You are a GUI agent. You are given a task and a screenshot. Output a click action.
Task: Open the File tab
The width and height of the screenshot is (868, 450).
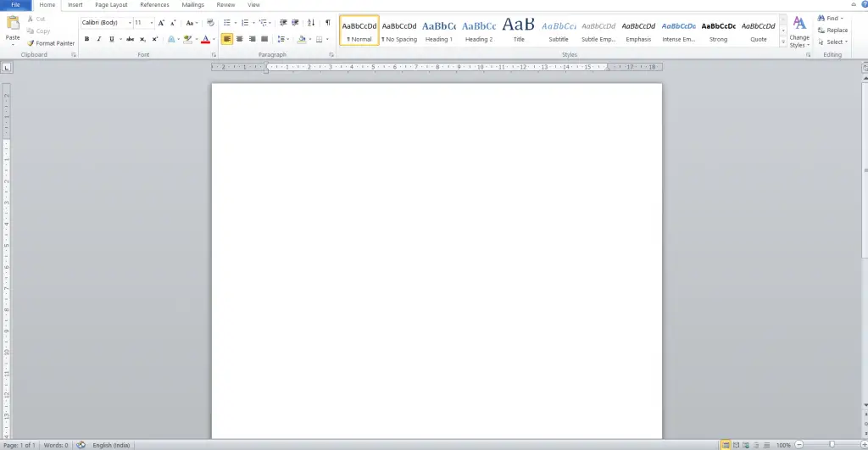point(15,5)
